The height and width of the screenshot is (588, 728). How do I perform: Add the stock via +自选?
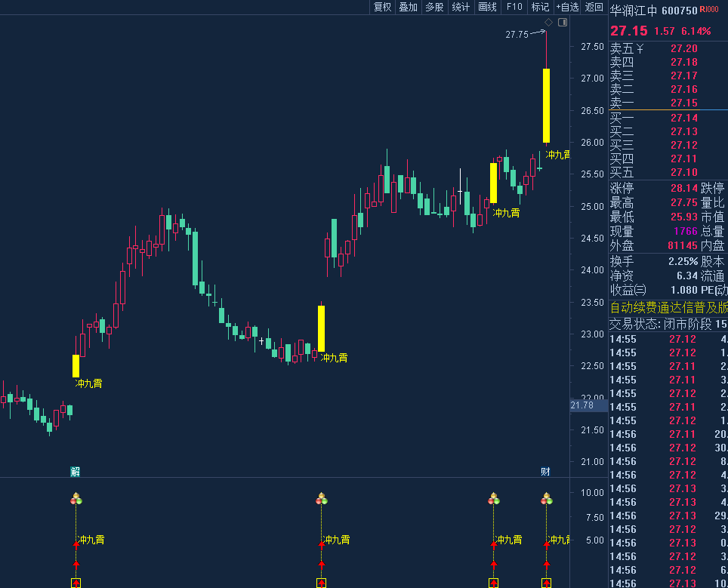[567, 7]
